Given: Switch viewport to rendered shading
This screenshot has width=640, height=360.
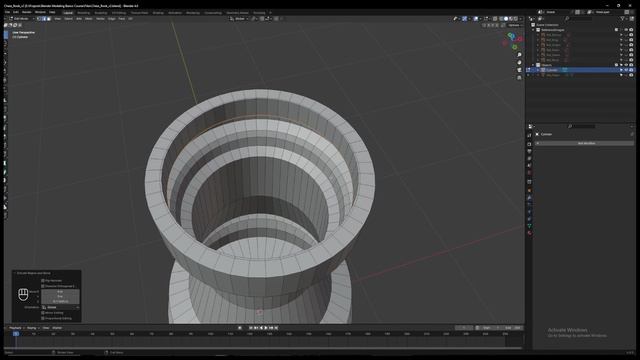Looking at the screenshot, I should [x=516, y=19].
